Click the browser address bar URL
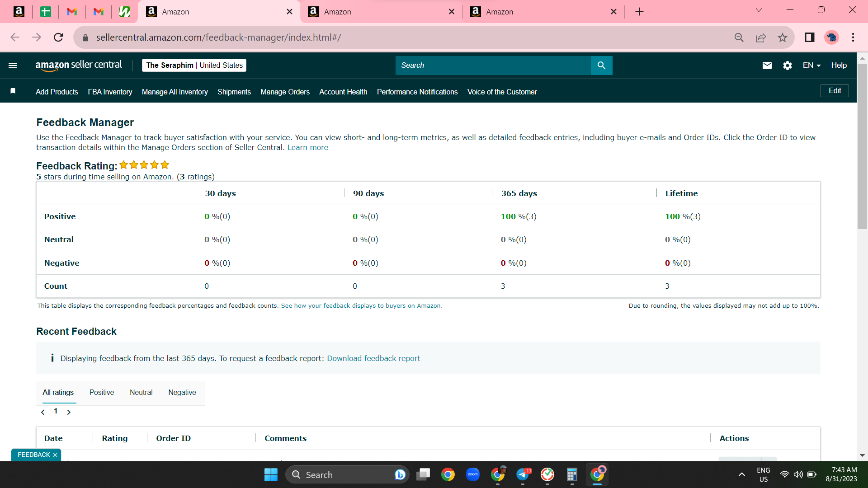The width and height of the screenshot is (868, 488). [218, 38]
